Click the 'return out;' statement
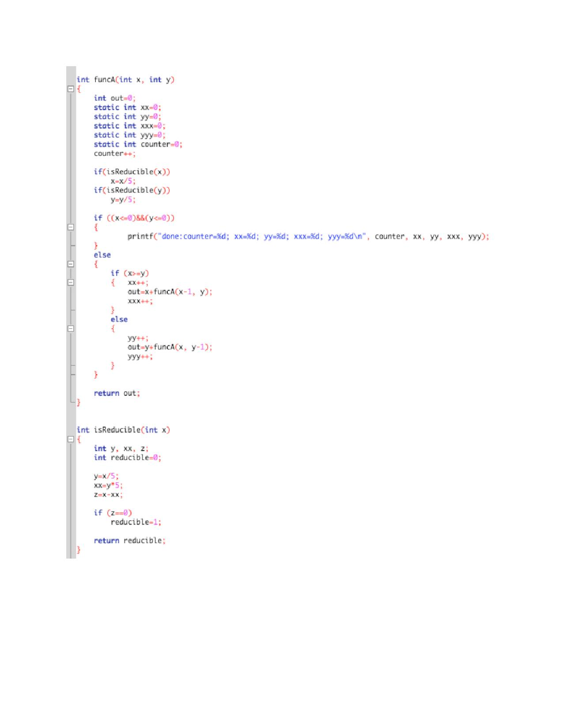 point(117,393)
